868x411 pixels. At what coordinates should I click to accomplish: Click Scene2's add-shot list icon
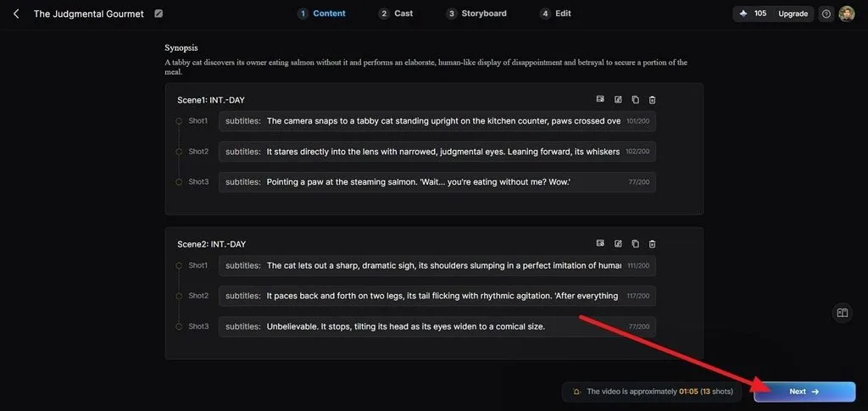600,243
